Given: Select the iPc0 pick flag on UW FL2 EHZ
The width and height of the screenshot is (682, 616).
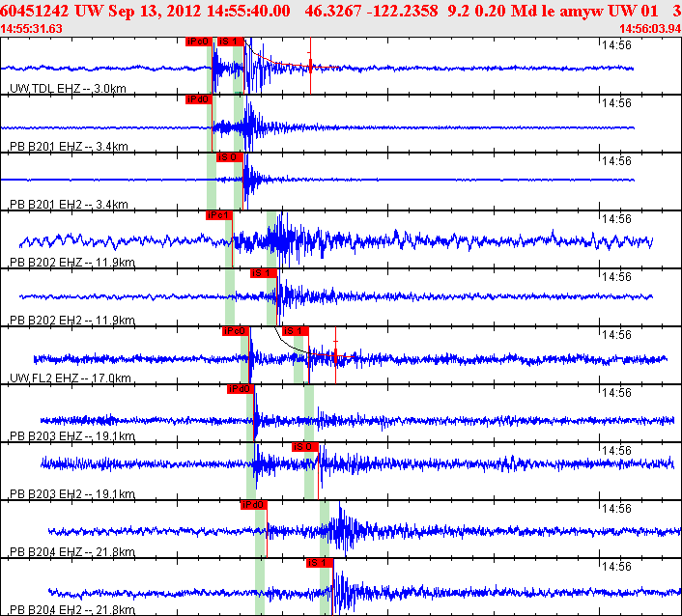Looking at the screenshot, I should point(236,331).
